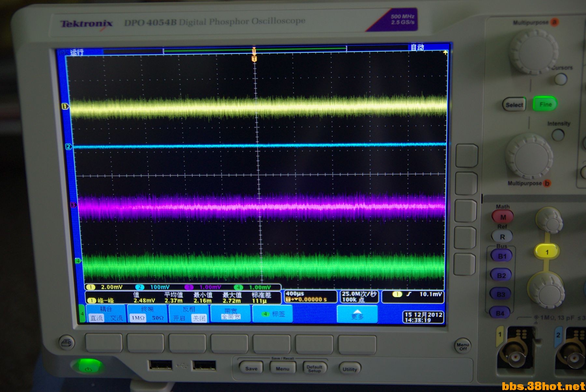Toggle the green Fine button
Image resolution: width=586 pixels, height=392 pixels.
coord(545,104)
